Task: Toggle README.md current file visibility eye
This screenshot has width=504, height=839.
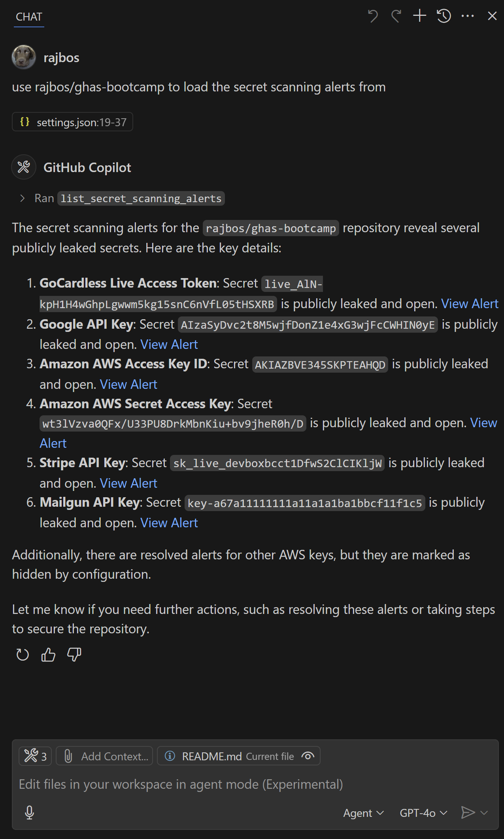Action: point(308,756)
